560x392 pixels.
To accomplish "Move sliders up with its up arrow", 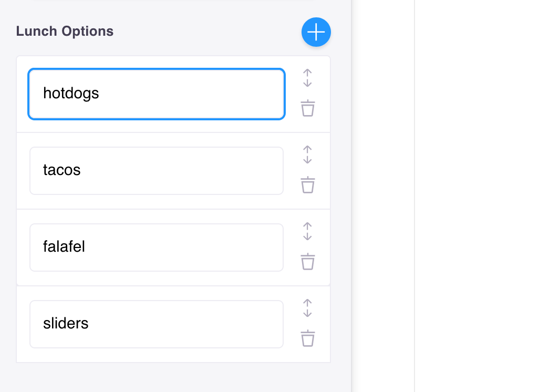I will coord(307,303).
